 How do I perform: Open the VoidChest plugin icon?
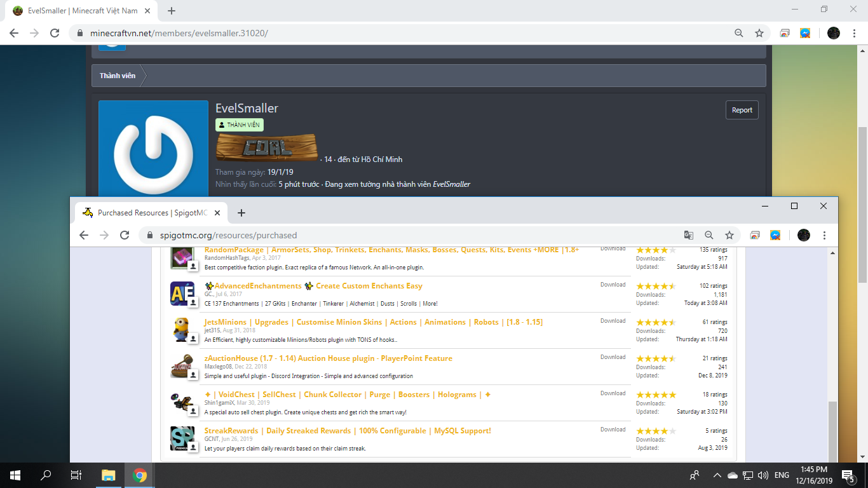click(x=182, y=403)
